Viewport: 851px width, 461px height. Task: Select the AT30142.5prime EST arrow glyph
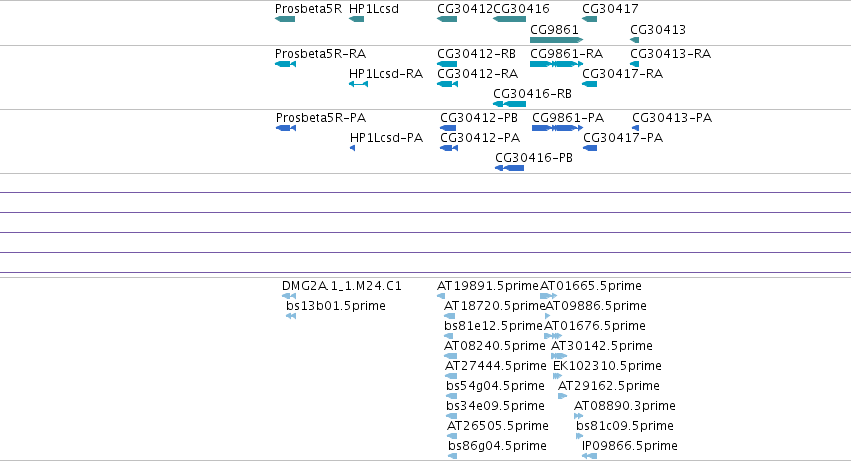tap(559, 356)
